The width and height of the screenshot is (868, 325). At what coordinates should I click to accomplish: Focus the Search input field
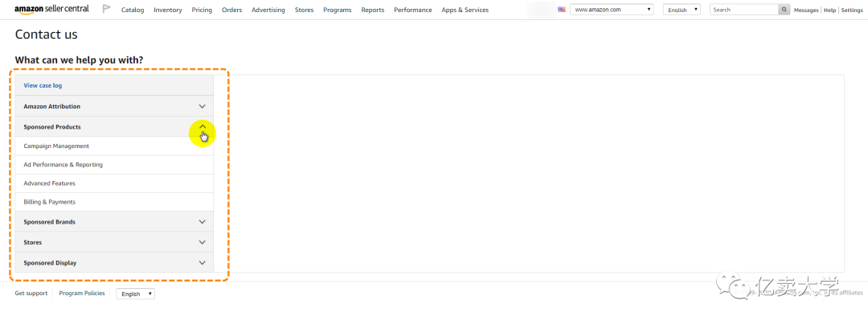(744, 10)
